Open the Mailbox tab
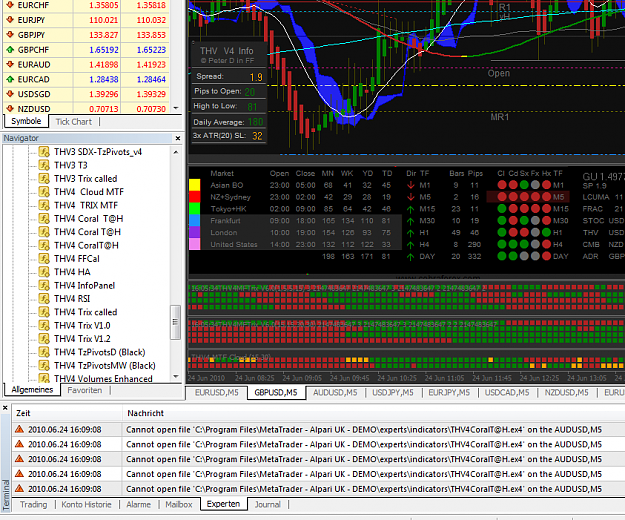Image resolution: width=625 pixels, height=520 pixels. pos(179,504)
